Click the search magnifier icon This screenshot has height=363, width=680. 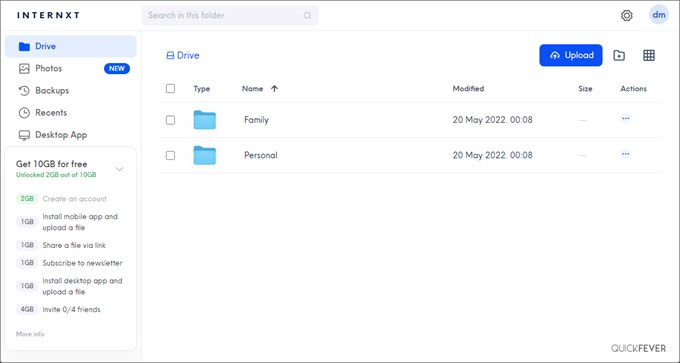pos(307,16)
